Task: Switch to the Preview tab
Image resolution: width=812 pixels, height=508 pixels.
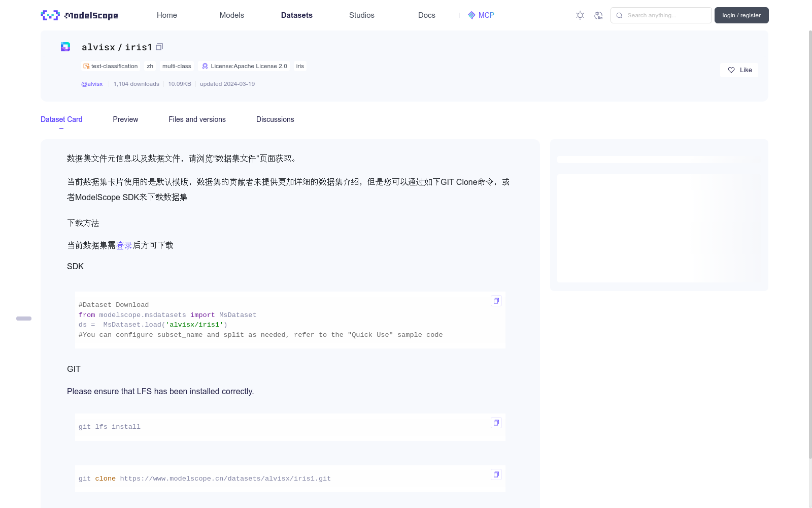Action: click(x=125, y=119)
